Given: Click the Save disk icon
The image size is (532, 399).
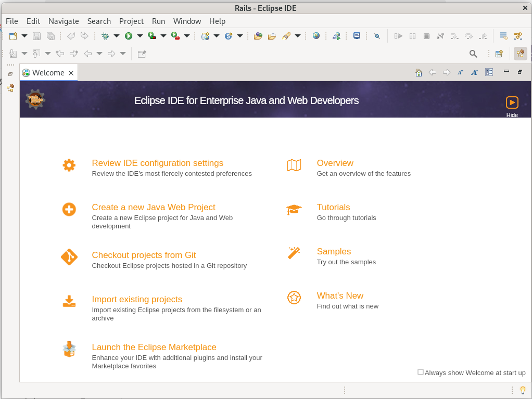Looking at the screenshot, I should point(36,36).
